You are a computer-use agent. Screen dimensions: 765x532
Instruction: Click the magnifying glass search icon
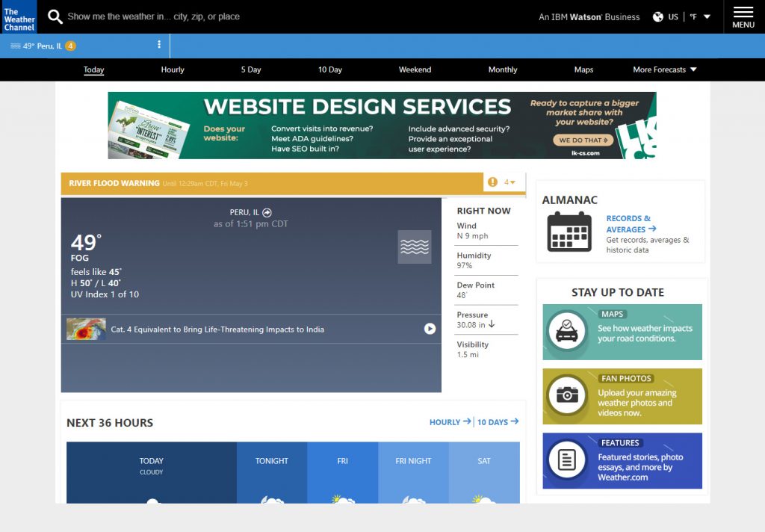pyautogui.click(x=55, y=16)
